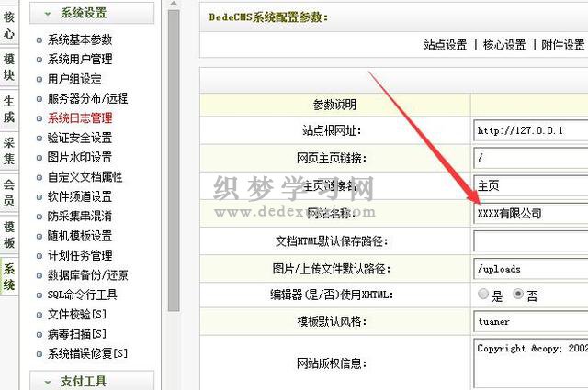588x390 pixels.
Task: Open 病毒扫描[S] tool
Action: (x=76, y=333)
